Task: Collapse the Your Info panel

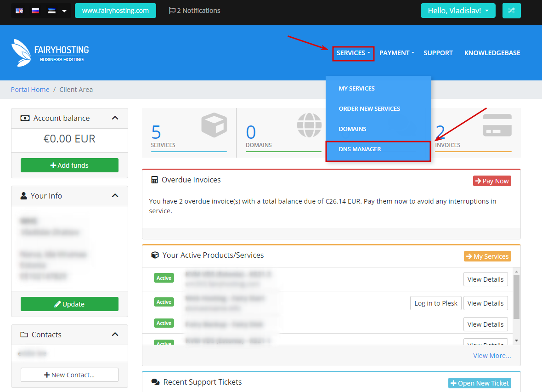Action: (x=115, y=196)
